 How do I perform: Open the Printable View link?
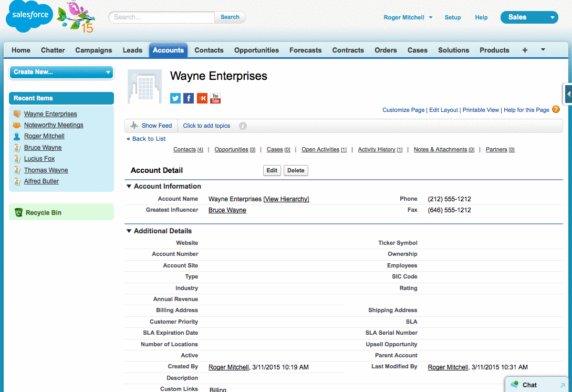click(481, 110)
